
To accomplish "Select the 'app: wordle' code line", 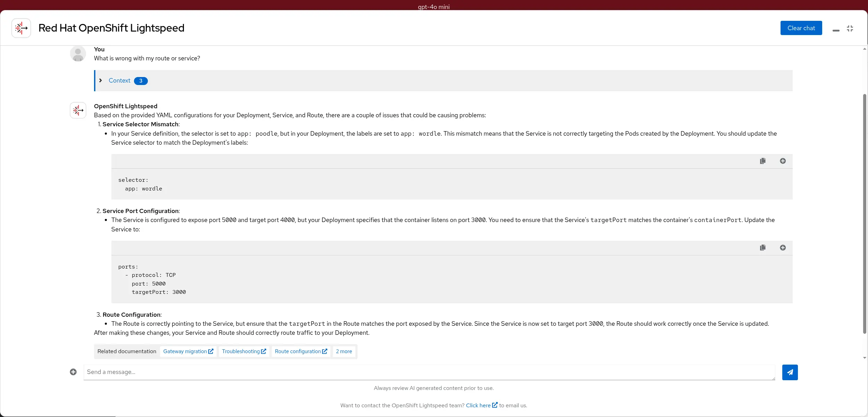I will click(144, 189).
